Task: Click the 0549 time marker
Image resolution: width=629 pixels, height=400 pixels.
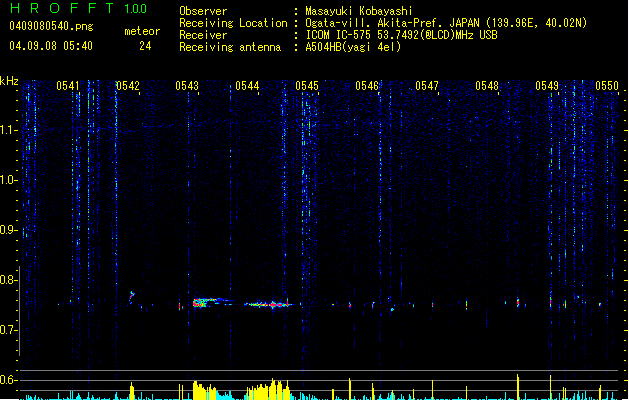Action: point(547,86)
